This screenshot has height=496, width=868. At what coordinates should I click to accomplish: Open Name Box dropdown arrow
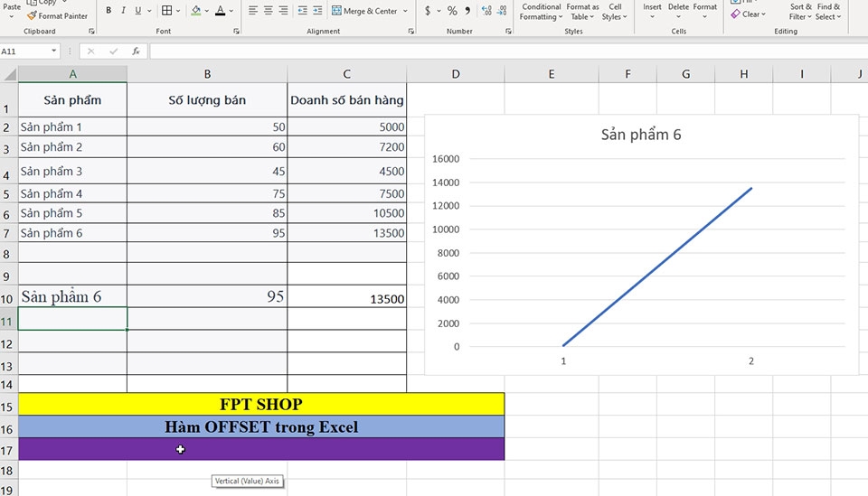click(53, 51)
